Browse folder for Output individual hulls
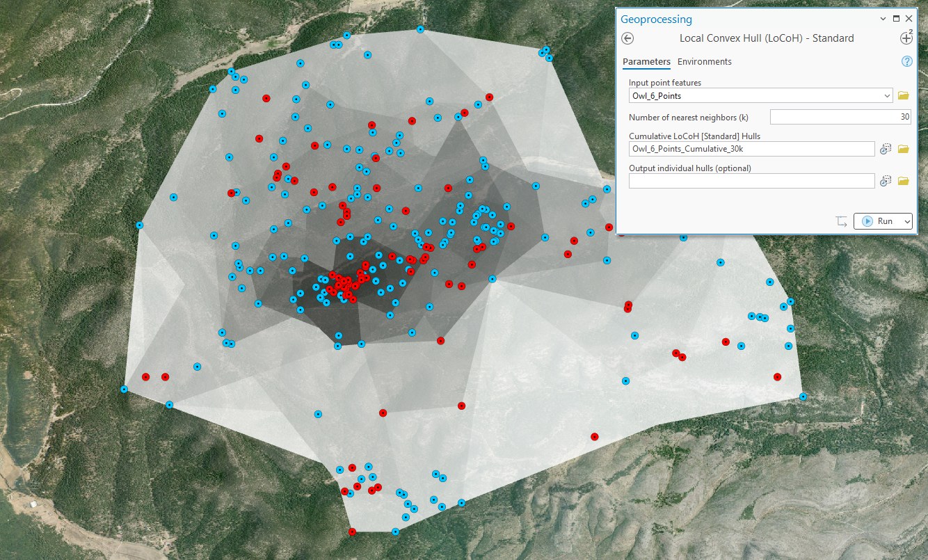Screen dimensions: 928x560 904,181
